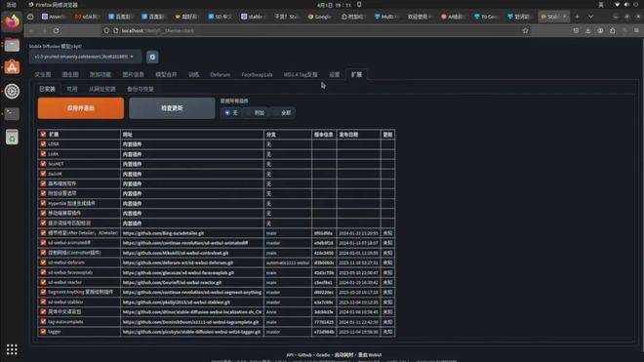
Task: Open the sd-webui-faceswaplab GitHub link
Action: tap(179, 273)
